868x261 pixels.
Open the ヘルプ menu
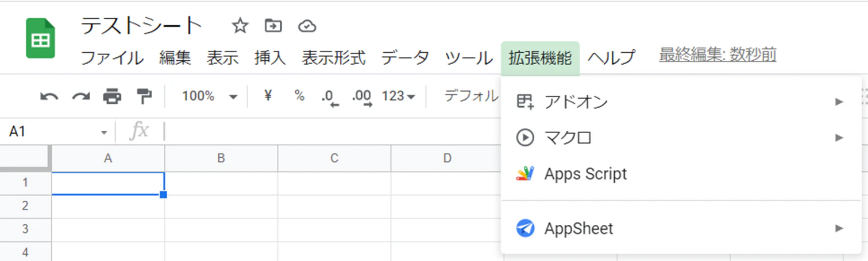(612, 58)
